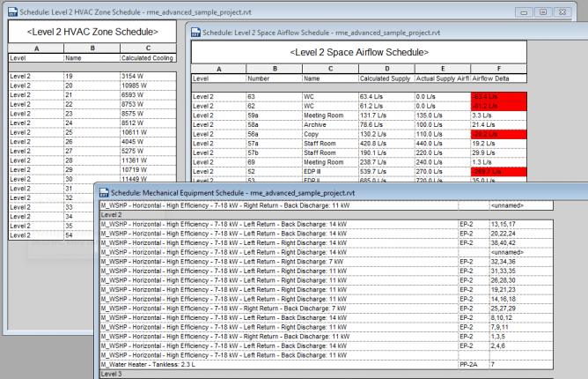This screenshot has width=588, height=379.
Task: Select zone 22 cooling value 8753 W
Action: [x=148, y=104]
